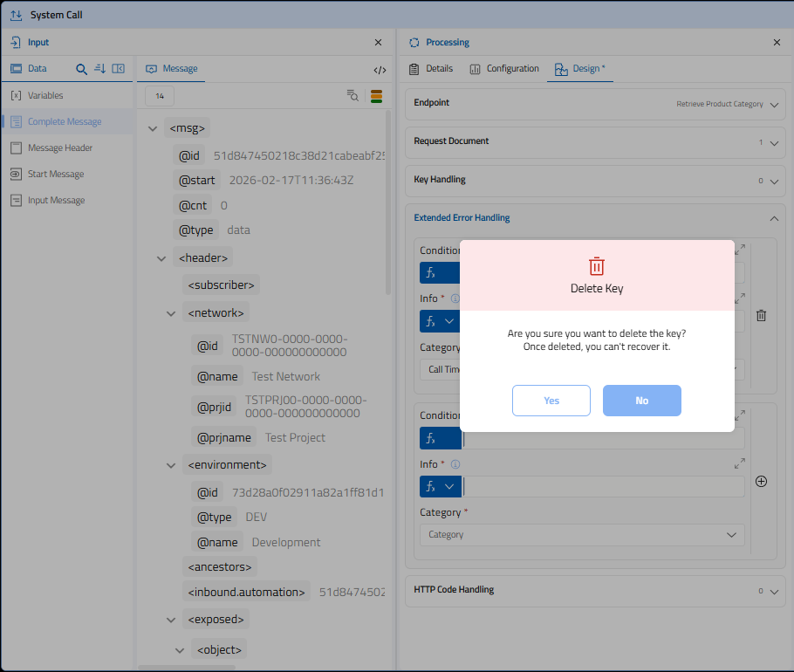The image size is (794, 672).
Task: Collapse the <msg> tree node
Action: click(154, 129)
